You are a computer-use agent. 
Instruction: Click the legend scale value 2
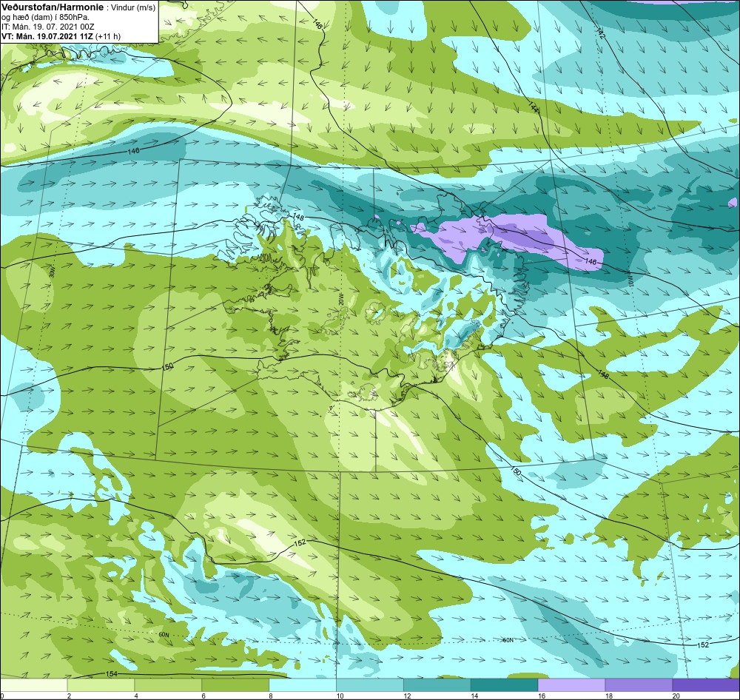pyautogui.click(x=69, y=696)
